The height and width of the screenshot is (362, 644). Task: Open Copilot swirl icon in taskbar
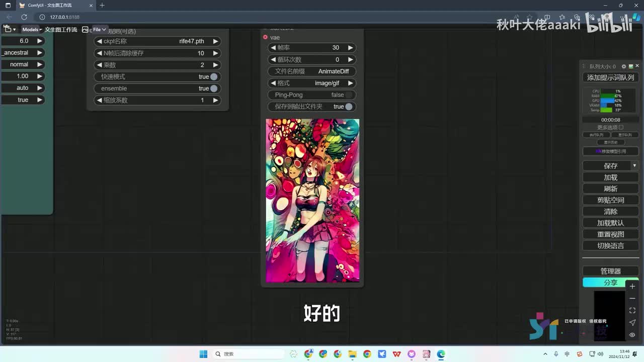(x=293, y=354)
